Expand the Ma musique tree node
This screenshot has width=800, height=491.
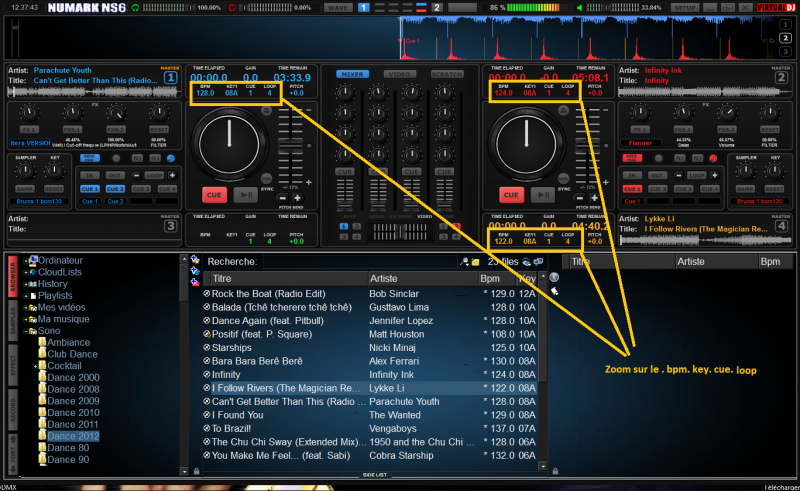26,320
